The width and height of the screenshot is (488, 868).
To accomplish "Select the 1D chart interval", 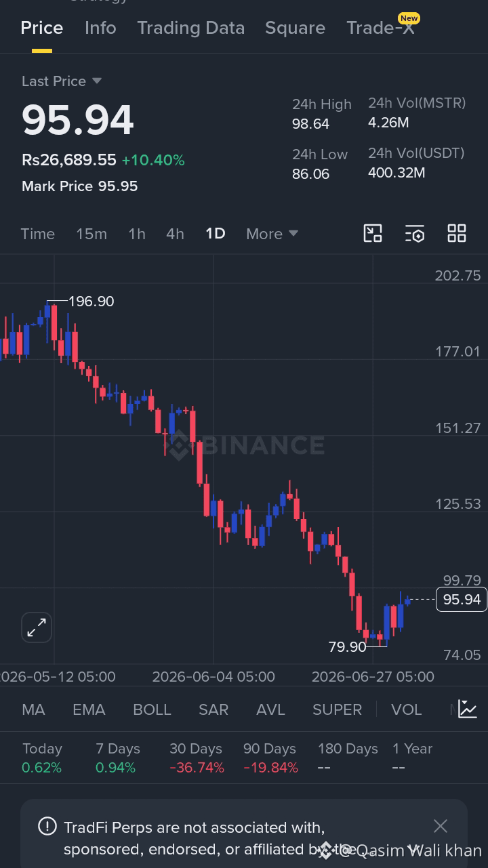I will click(x=215, y=234).
